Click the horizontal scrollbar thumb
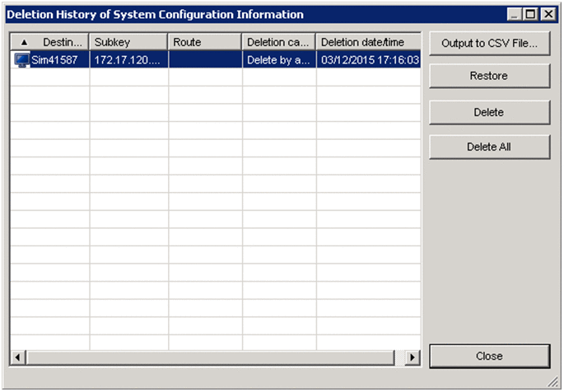 click(210, 358)
